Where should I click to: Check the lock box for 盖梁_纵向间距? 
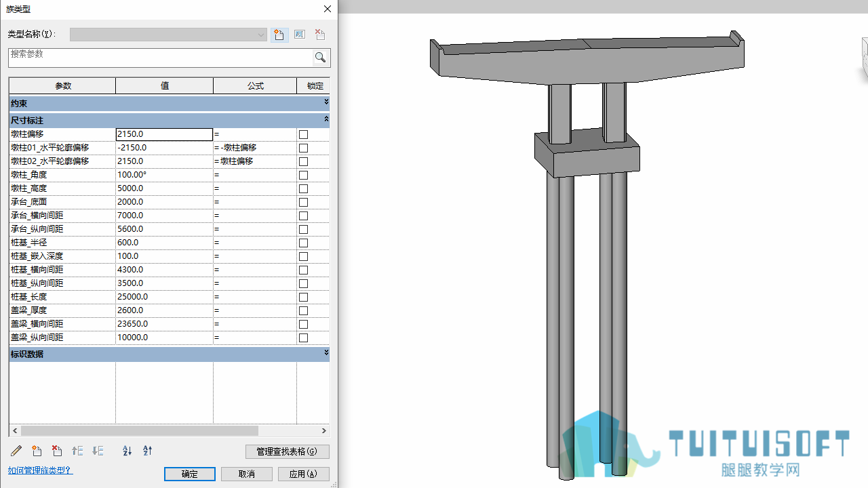point(303,338)
